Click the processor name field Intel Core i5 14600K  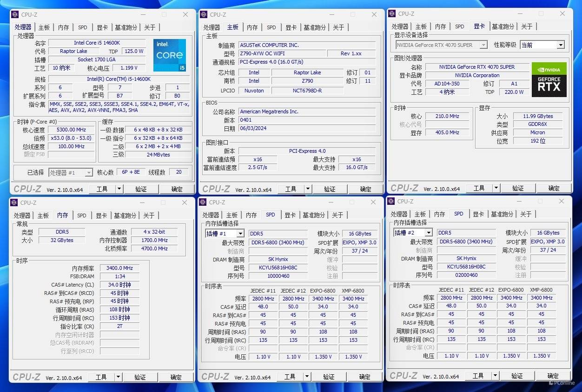tap(97, 43)
